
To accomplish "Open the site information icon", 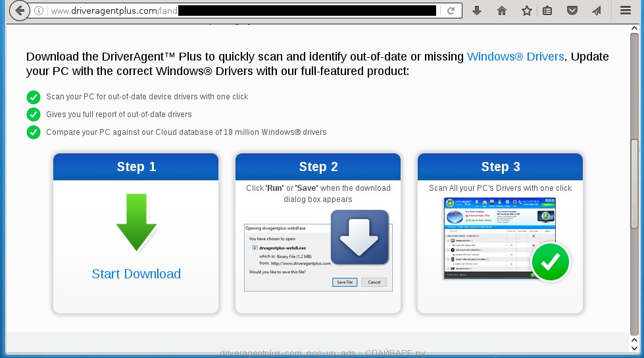I will (x=39, y=11).
